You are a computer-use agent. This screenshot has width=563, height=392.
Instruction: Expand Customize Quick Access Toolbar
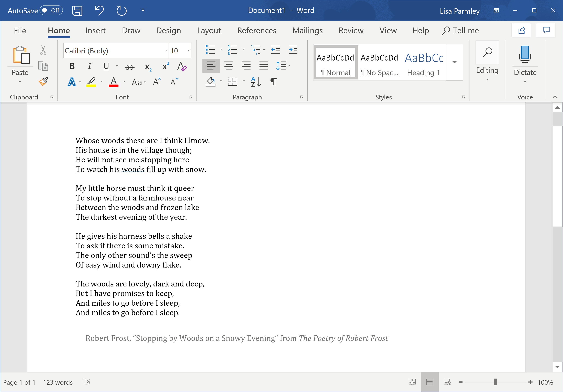(x=143, y=10)
